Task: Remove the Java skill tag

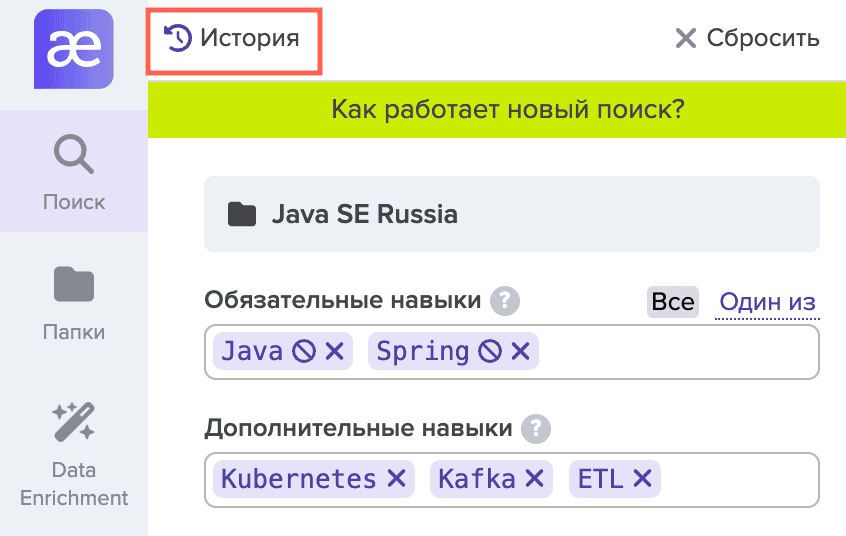Action: pyautogui.click(x=334, y=351)
